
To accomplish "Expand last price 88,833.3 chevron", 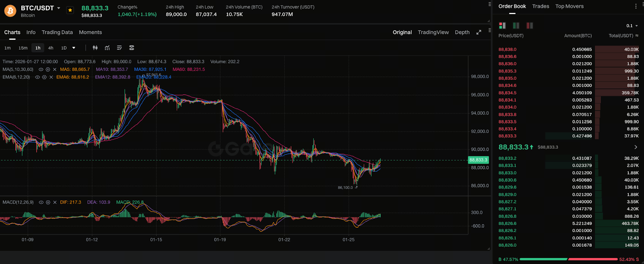I will [636, 147].
